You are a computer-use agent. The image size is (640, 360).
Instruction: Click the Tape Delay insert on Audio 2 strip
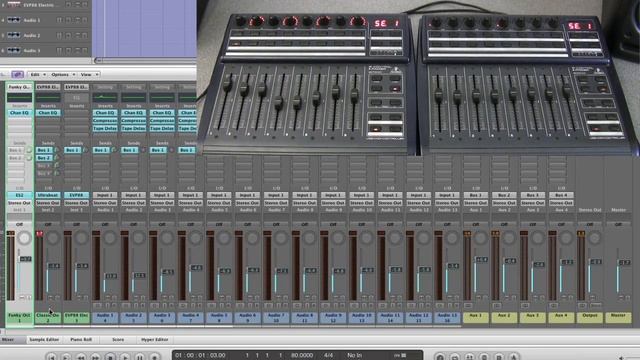(133, 128)
